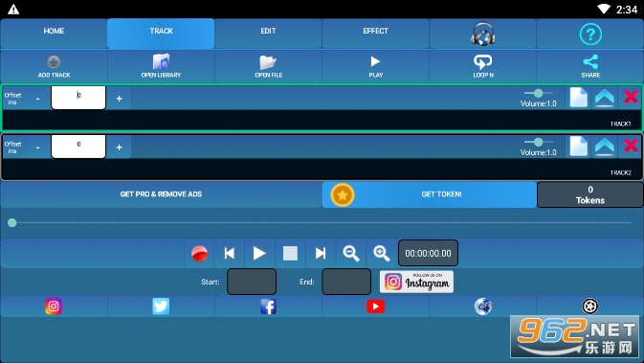Delete Track1 with red X
Viewport: 644px width, 363px height.
coord(631,98)
